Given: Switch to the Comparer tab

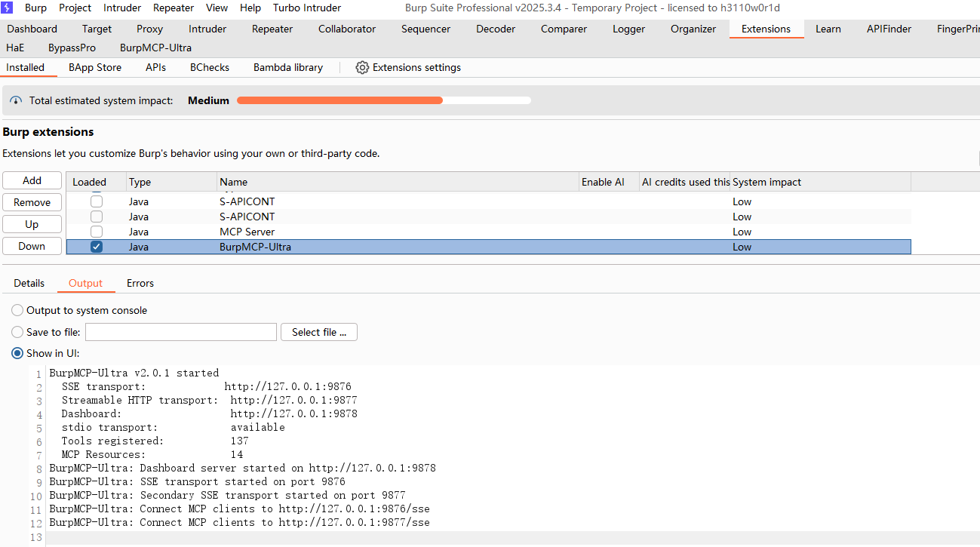Looking at the screenshot, I should click(x=564, y=29).
